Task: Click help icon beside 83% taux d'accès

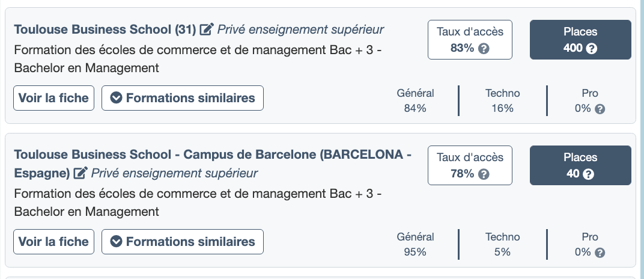Action: 484,49
